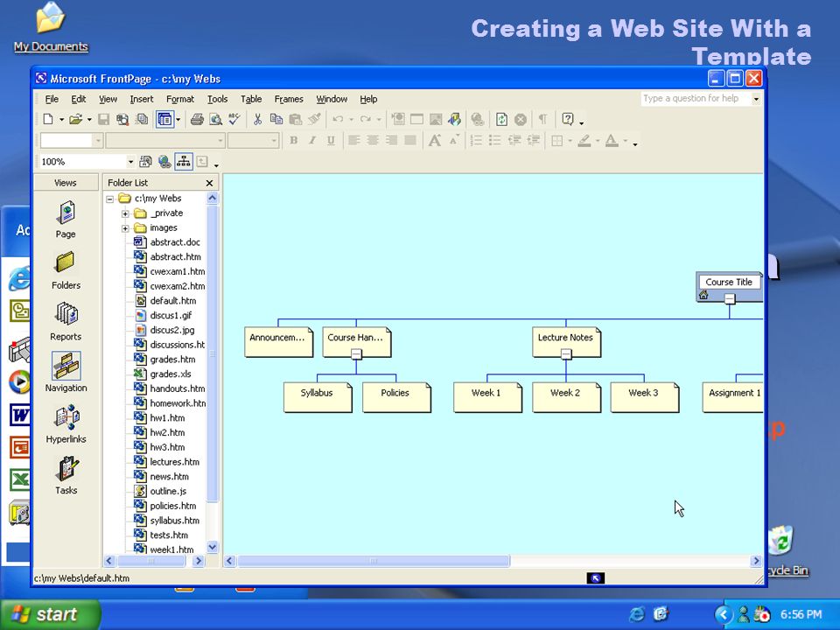Viewport: 840px width, 630px height.
Task: Open the Help question mark icon
Action: coord(568,120)
